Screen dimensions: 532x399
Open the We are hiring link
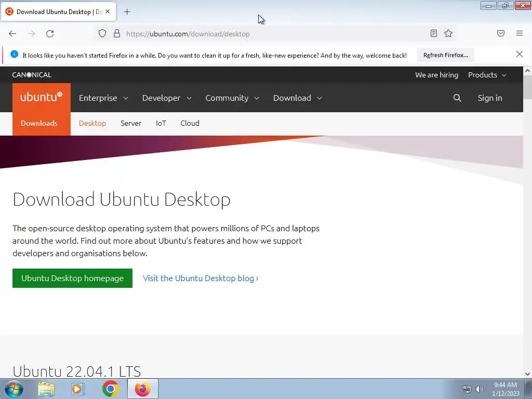436,75
